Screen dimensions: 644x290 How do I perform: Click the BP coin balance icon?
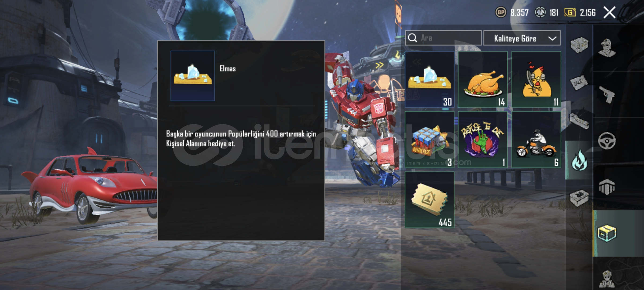pos(501,12)
